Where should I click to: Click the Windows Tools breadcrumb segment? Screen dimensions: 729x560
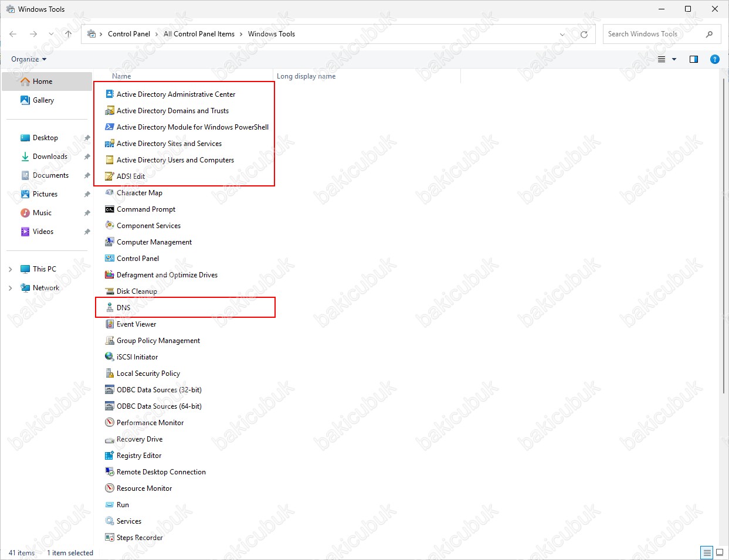coord(272,34)
